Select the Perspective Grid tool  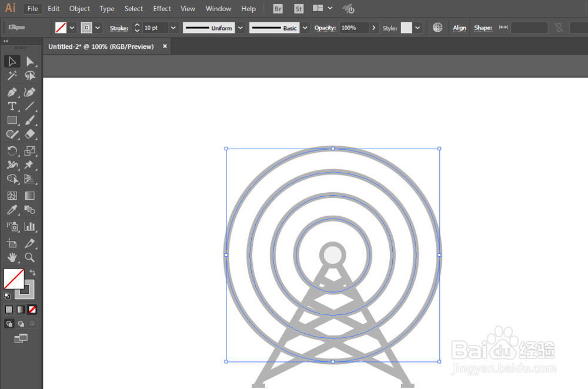[29, 179]
